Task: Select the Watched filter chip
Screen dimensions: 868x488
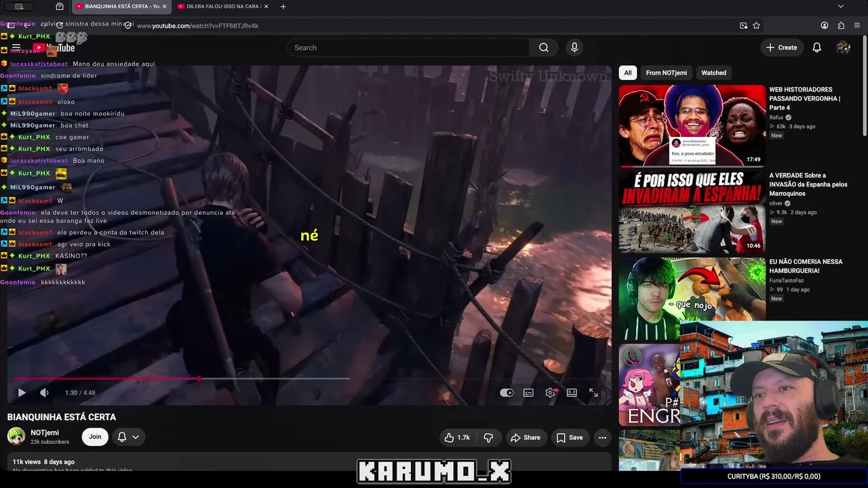Action: [x=713, y=73]
